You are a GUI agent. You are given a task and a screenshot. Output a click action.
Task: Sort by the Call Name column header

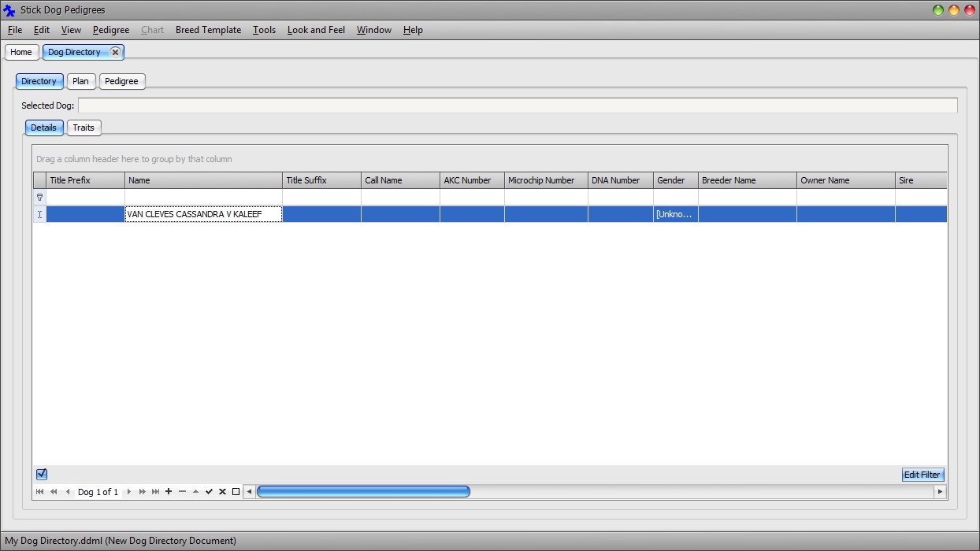(399, 180)
